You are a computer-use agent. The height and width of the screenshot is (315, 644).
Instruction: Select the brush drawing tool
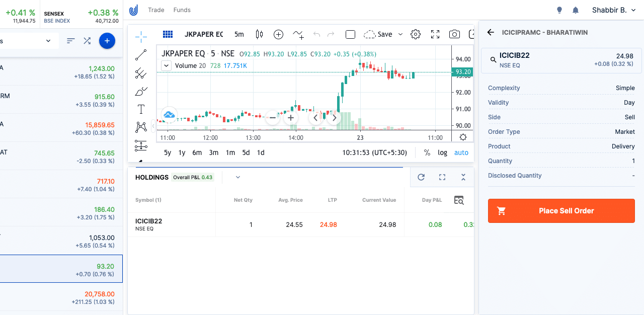coord(141,92)
